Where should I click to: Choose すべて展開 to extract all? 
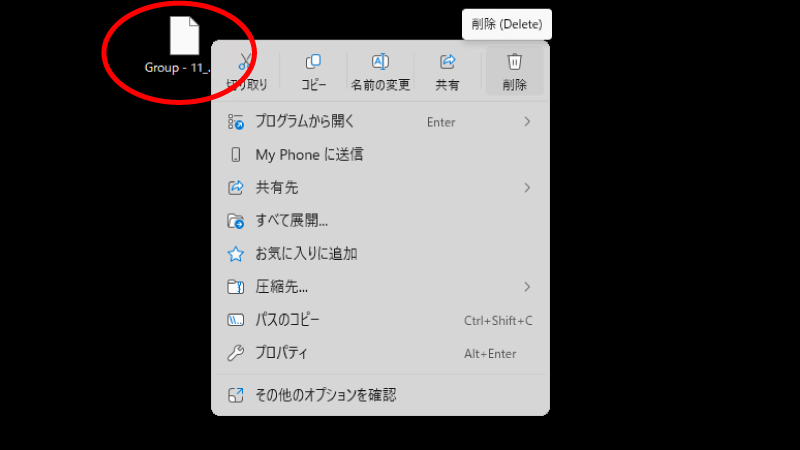292,221
